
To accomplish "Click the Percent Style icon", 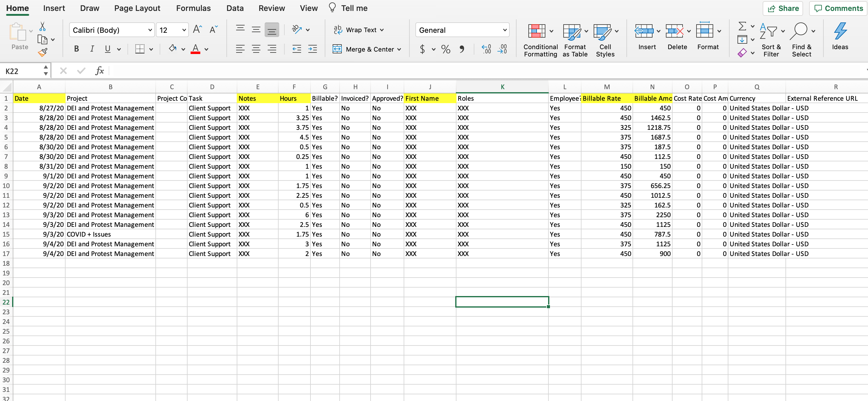I will (x=446, y=49).
